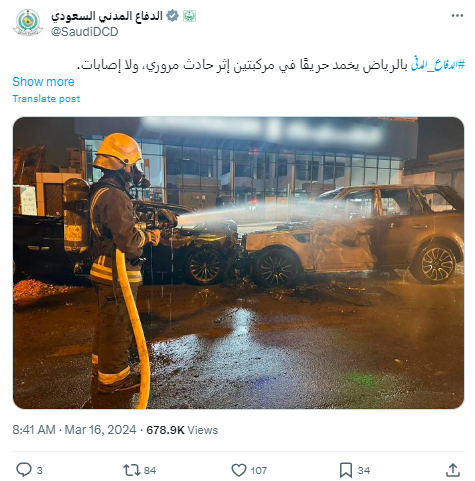Open the share upload icon
Screen dimensions: 475x481
pyautogui.click(x=453, y=470)
